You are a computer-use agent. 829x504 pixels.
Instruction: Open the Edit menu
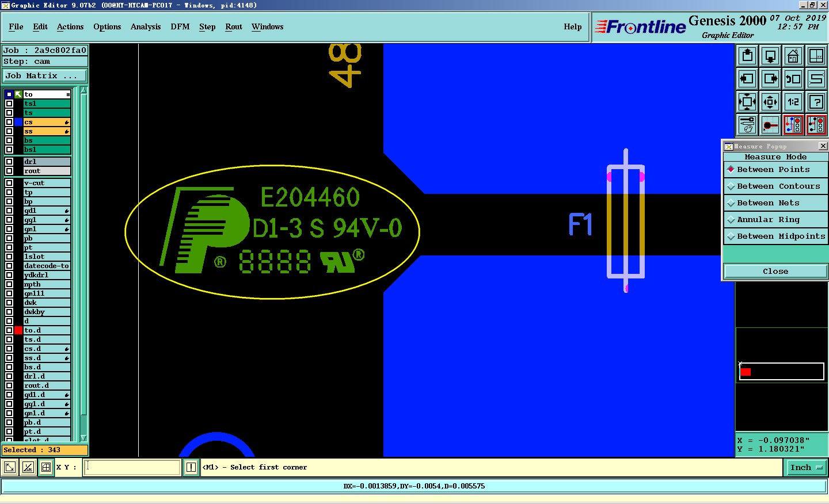(x=40, y=27)
